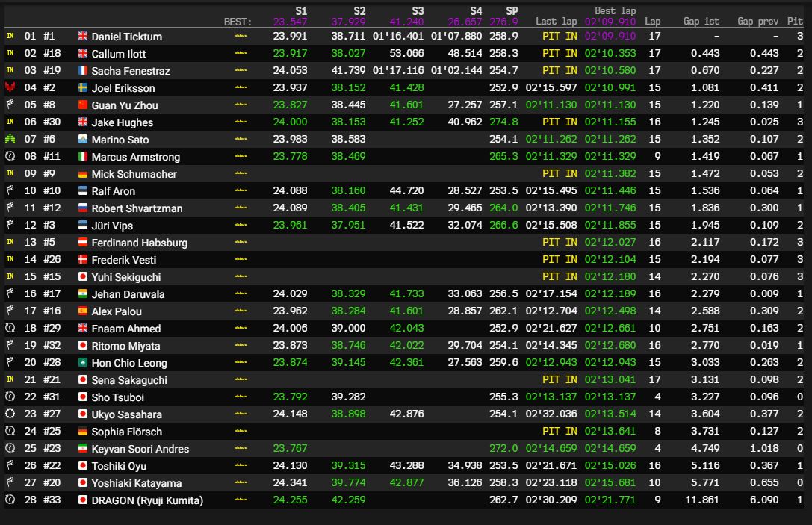Click DRAGON's gap to first 11.861

[702, 500]
